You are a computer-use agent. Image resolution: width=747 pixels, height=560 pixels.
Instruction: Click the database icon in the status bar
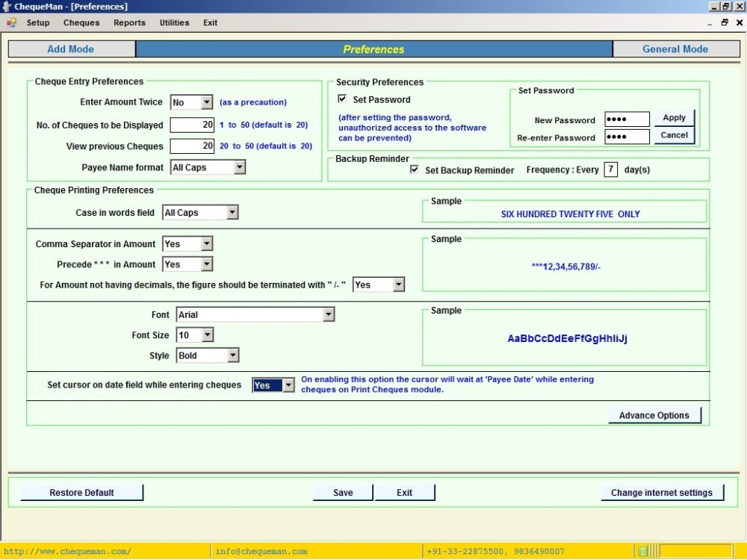tap(642, 551)
